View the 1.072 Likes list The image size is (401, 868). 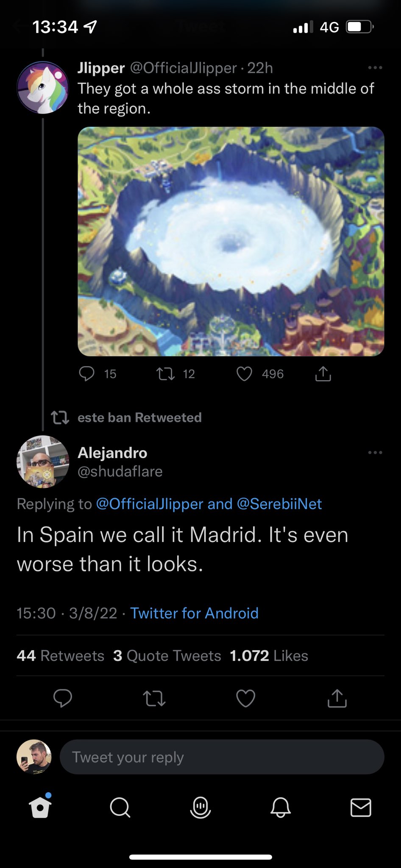coord(269,656)
